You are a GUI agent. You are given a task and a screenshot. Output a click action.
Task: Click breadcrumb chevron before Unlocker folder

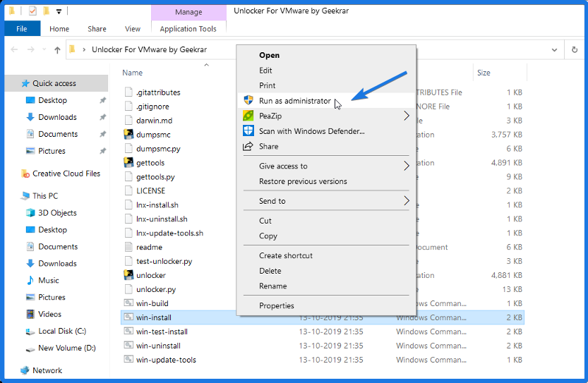85,49
